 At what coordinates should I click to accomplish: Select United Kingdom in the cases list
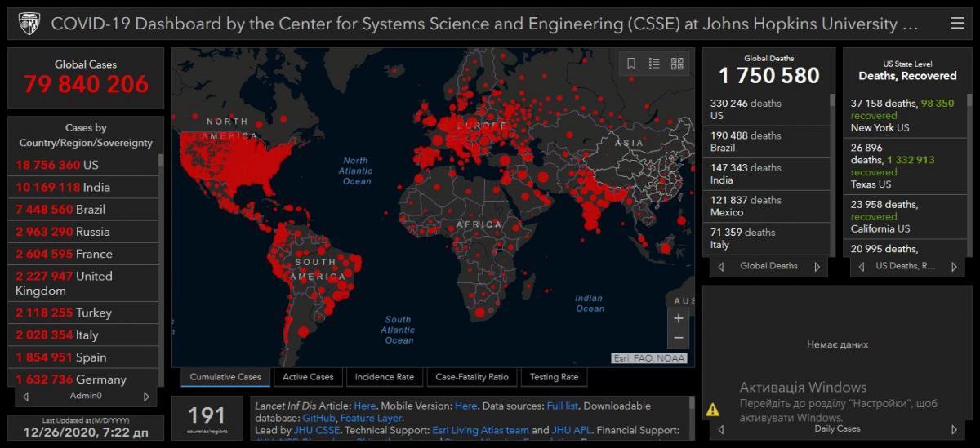pos(82,283)
